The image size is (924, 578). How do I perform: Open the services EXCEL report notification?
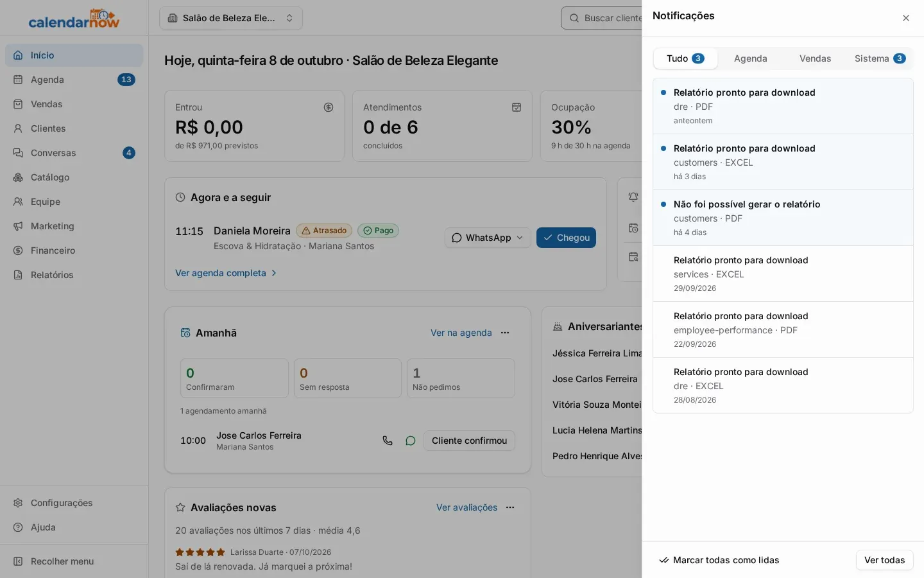pos(783,274)
